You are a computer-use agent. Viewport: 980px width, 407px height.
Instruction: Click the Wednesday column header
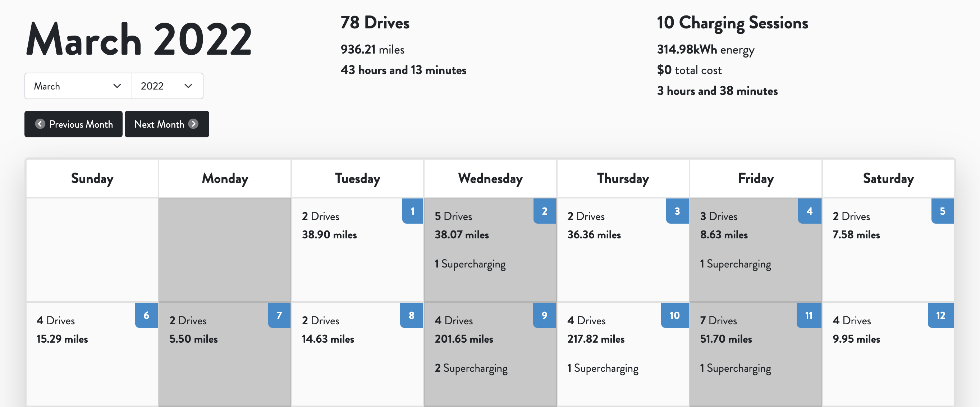490,178
